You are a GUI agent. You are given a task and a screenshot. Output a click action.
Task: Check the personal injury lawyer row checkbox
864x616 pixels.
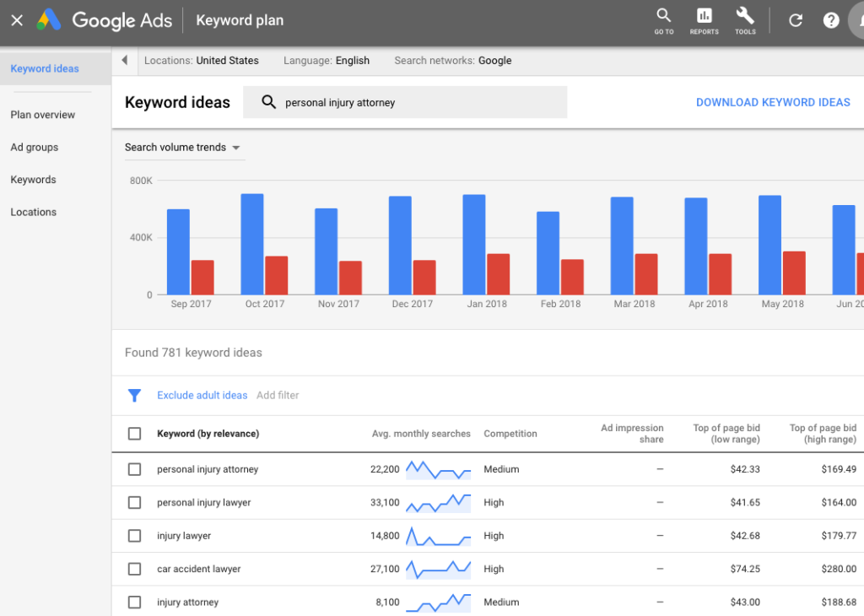[134, 502]
